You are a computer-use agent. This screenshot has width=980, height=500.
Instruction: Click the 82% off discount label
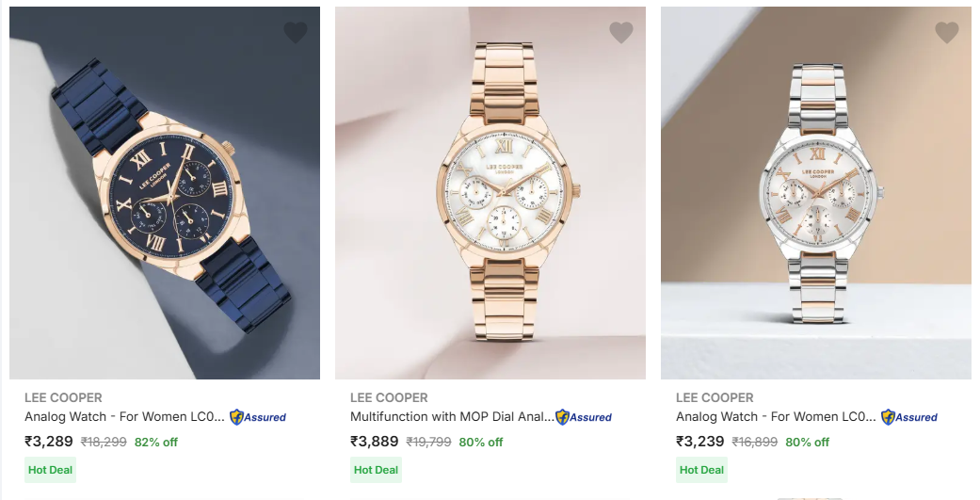(156, 442)
